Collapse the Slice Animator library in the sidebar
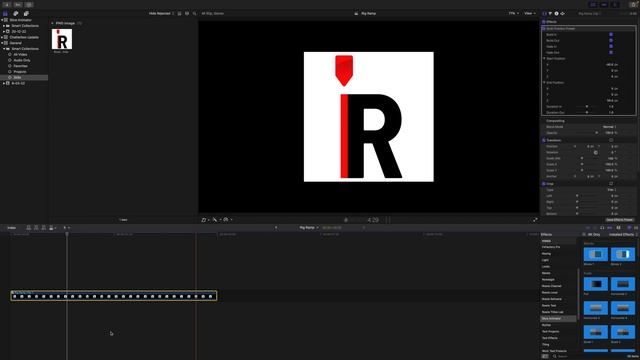Viewport: 640px width, 360px height. 2,20
